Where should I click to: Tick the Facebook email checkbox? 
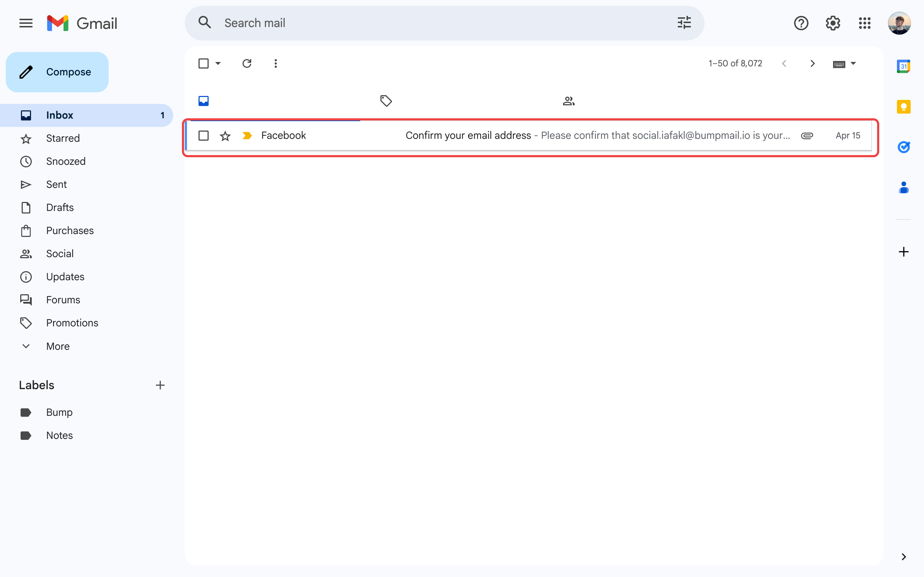(204, 136)
